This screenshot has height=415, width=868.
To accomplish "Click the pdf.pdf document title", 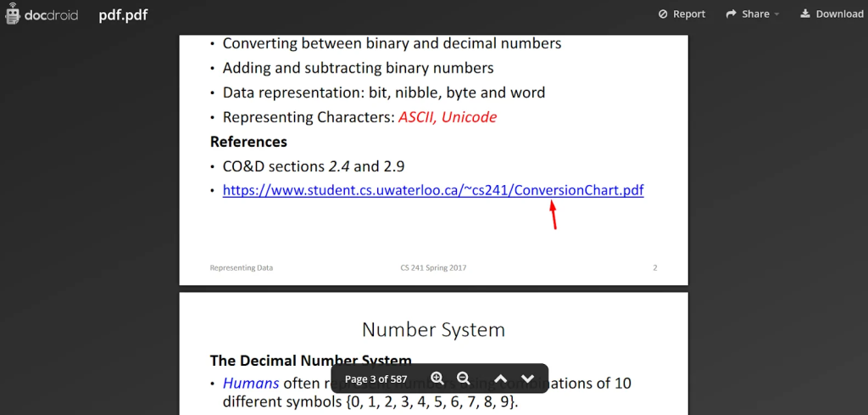I will 123,14.
